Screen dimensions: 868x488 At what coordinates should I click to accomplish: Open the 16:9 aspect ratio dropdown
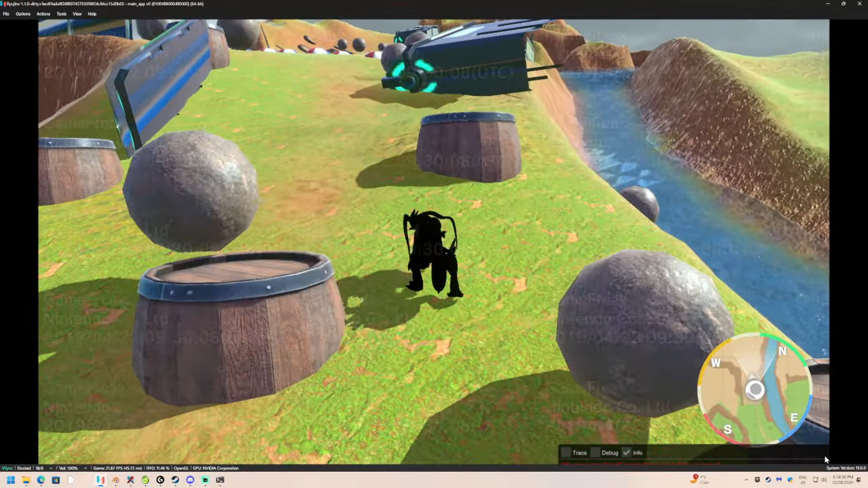(44, 468)
